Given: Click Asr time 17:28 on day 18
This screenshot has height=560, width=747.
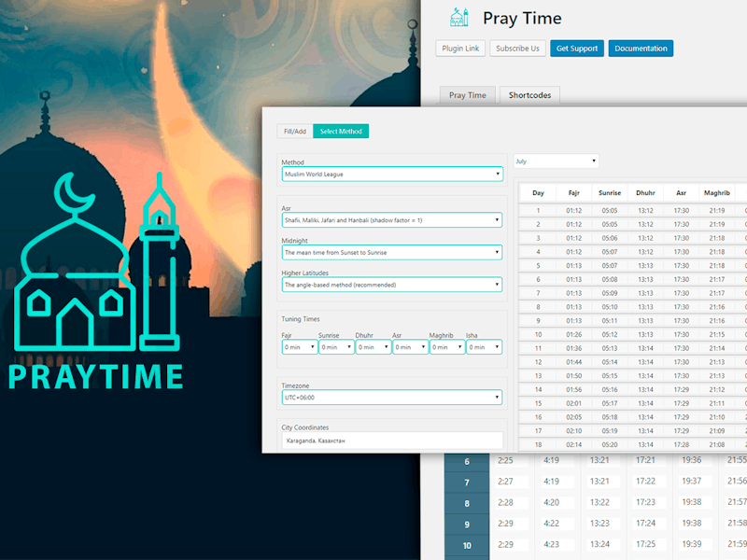Looking at the screenshot, I should pyautogui.click(x=681, y=444).
